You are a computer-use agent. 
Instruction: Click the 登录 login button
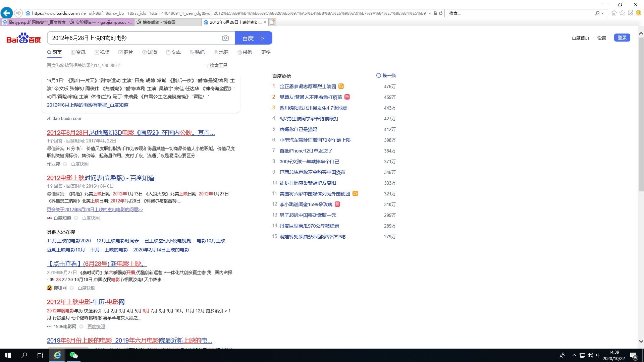pos(622,38)
